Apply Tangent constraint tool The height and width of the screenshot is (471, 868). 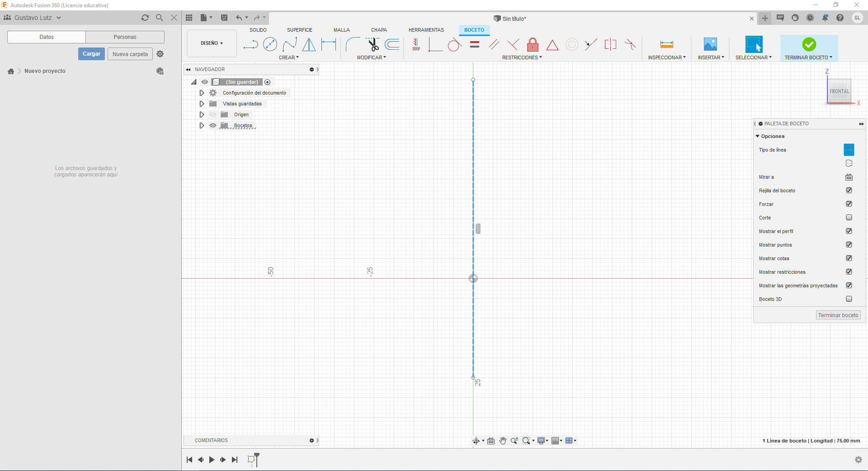(x=455, y=44)
